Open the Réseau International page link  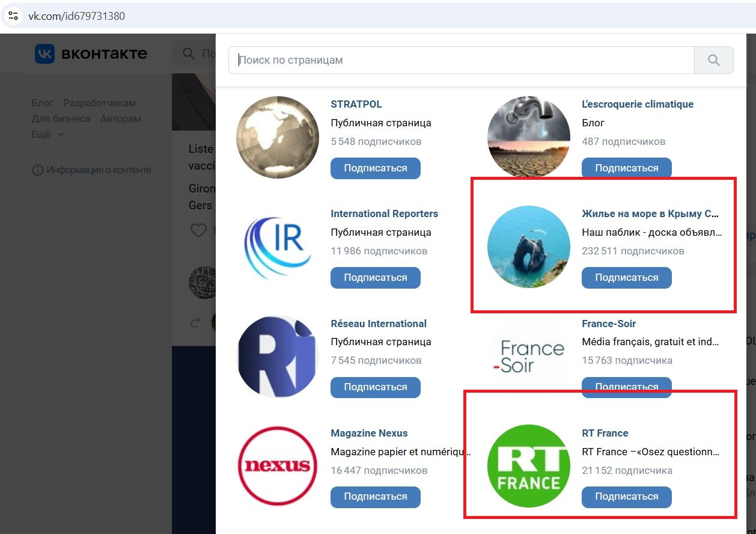pyautogui.click(x=379, y=324)
